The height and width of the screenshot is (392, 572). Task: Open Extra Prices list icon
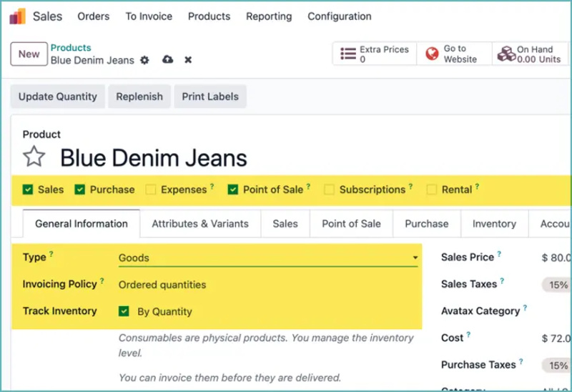click(x=348, y=54)
